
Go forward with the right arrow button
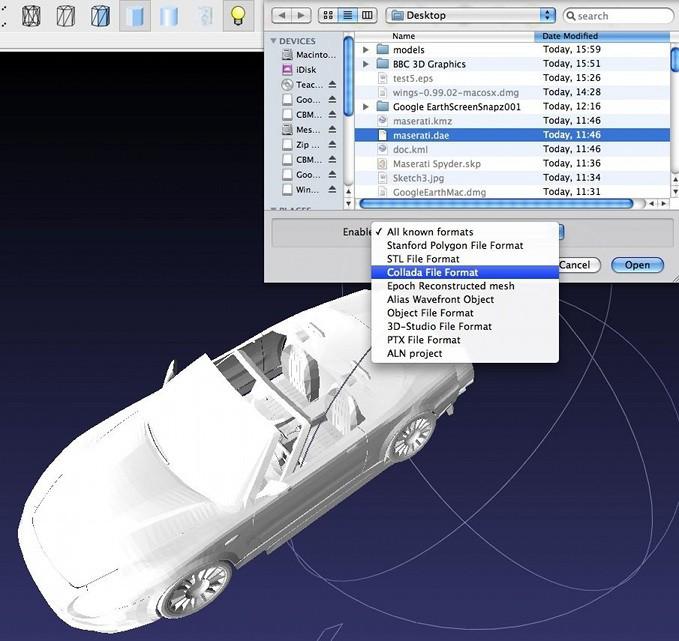pyautogui.click(x=301, y=16)
